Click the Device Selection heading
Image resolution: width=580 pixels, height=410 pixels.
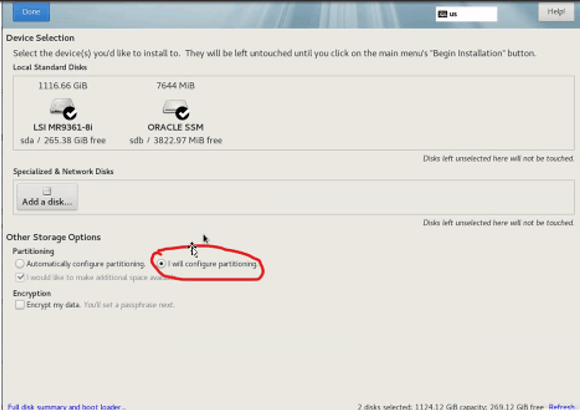click(x=40, y=38)
